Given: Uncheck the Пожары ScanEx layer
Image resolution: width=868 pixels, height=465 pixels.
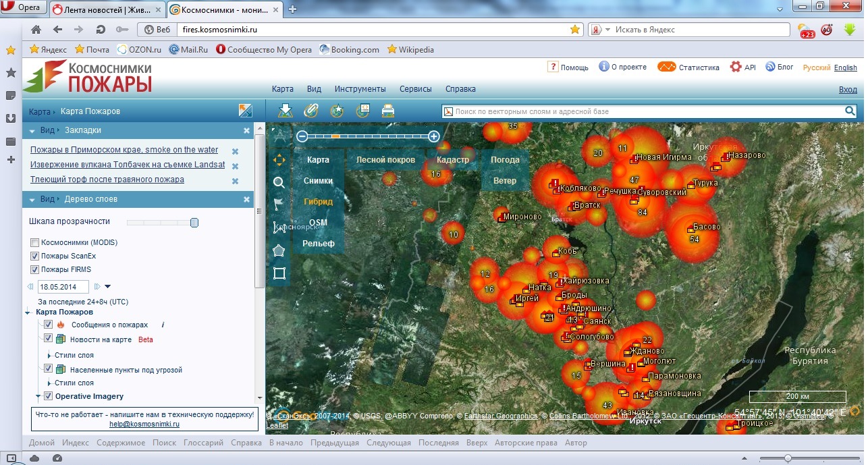Looking at the screenshot, I should click(x=35, y=256).
